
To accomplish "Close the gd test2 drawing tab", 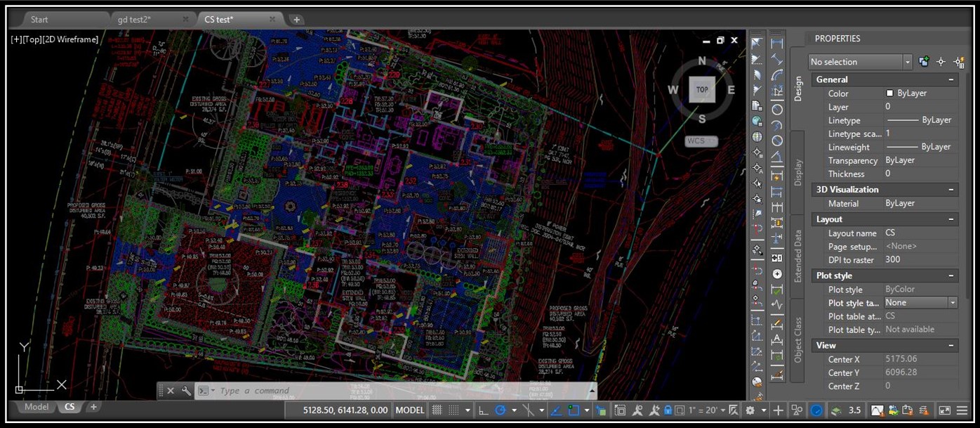I will (185, 20).
